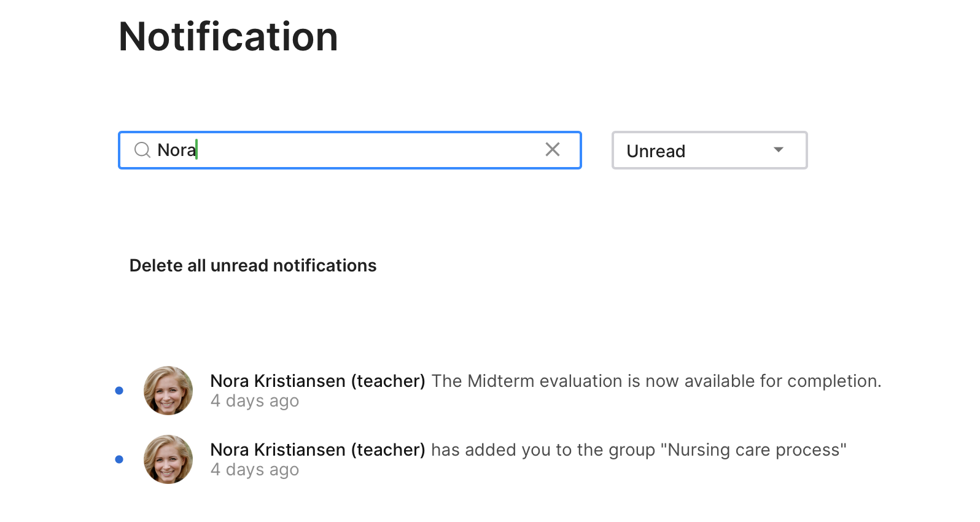Click the unread dot beside Nursing care notification
Viewport: 980px width, 522px height.
point(119,459)
